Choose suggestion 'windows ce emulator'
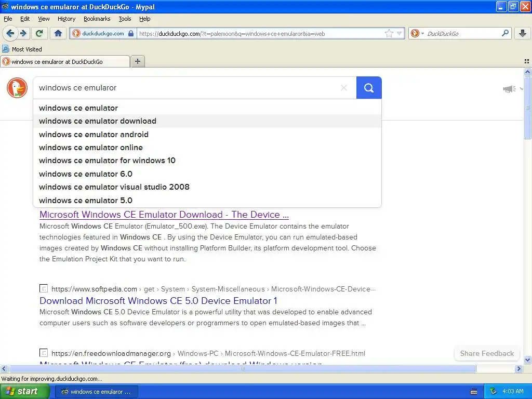Screen dimensions: 532x399 207,108
